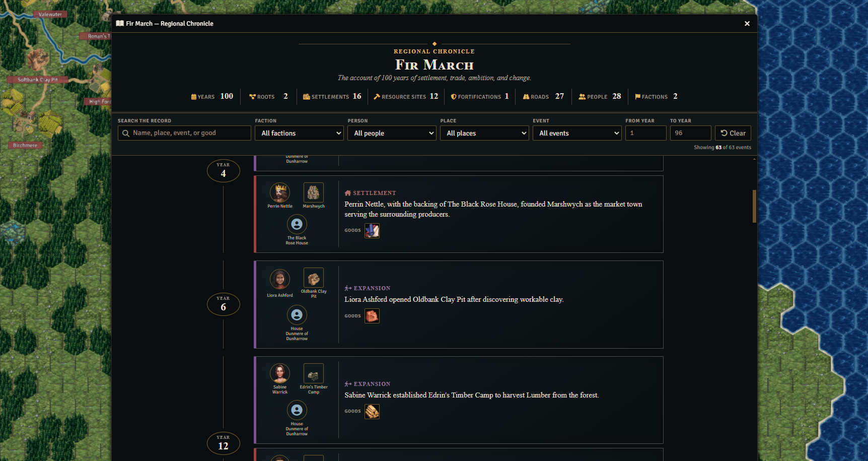Click the Year 6 timeline marker
The image size is (868, 461).
[224, 304]
